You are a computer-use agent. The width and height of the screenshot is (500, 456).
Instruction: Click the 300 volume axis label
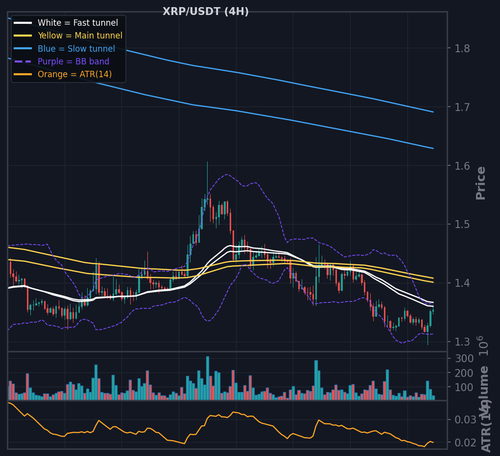pos(464,358)
